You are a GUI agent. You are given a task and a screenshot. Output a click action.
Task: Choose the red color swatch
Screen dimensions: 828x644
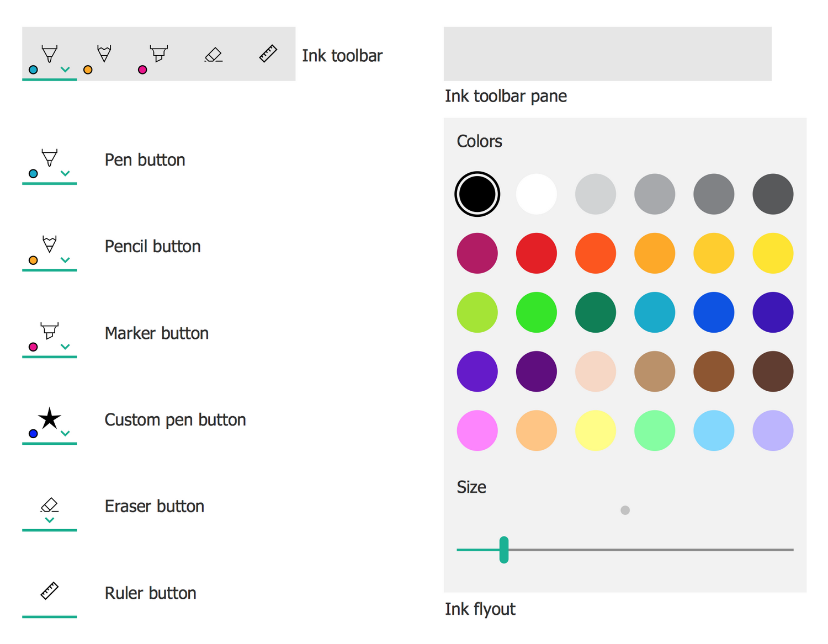[537, 253]
